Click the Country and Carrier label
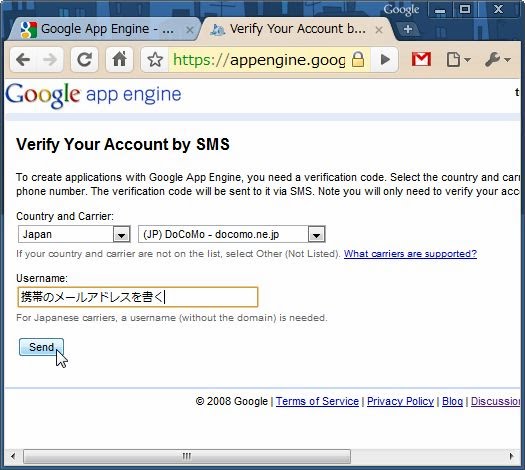The width and height of the screenshot is (525, 470). pyautogui.click(x=65, y=216)
